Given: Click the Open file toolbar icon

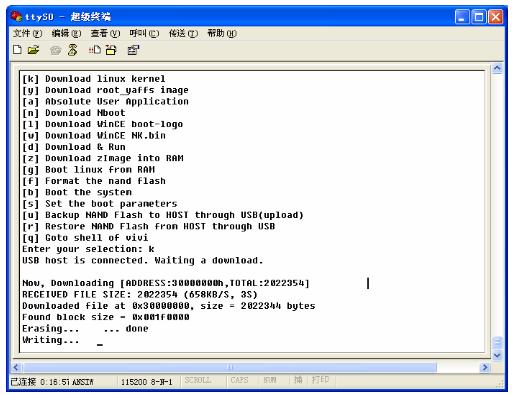Looking at the screenshot, I should (33, 50).
